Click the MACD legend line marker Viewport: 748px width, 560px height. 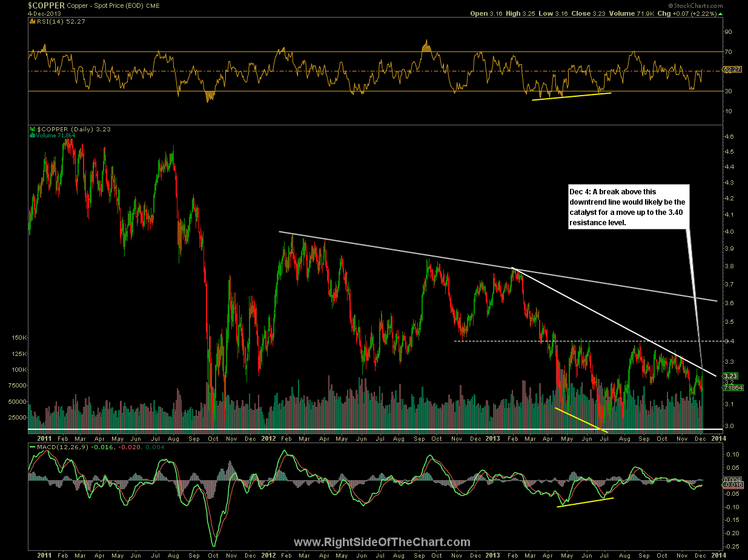coord(32,447)
